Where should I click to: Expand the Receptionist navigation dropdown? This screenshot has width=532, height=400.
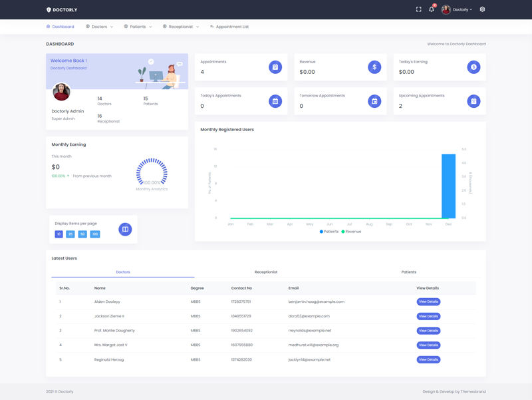pos(181,27)
